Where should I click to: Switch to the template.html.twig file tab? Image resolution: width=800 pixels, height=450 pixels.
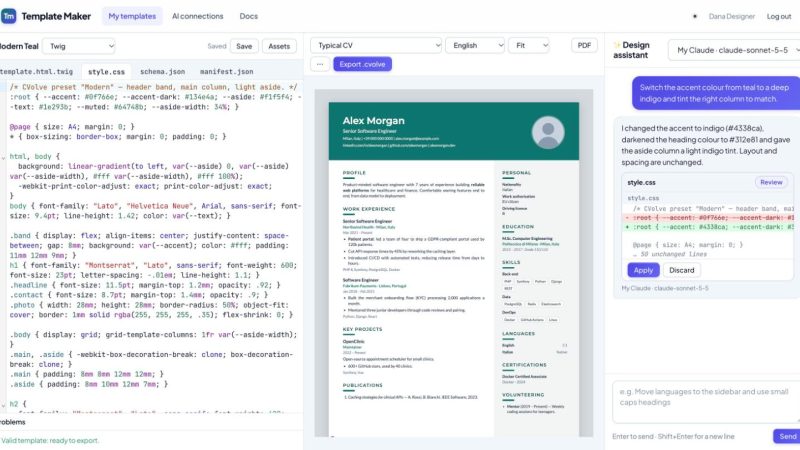(x=36, y=72)
